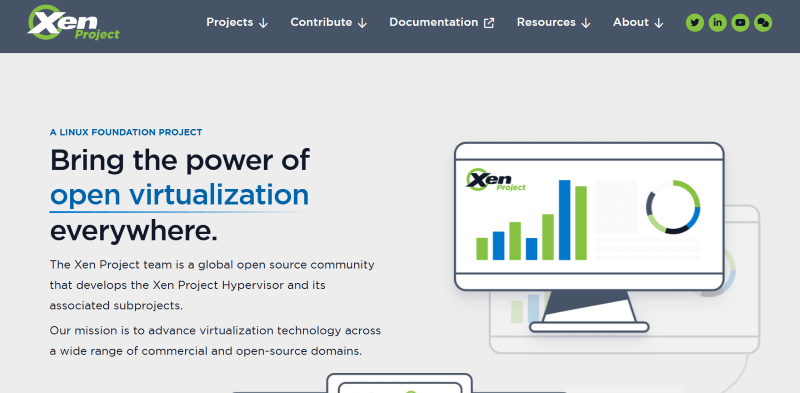
Task: Click the 'A LINUX FOUNDATION PROJECT' text
Action: tap(126, 133)
